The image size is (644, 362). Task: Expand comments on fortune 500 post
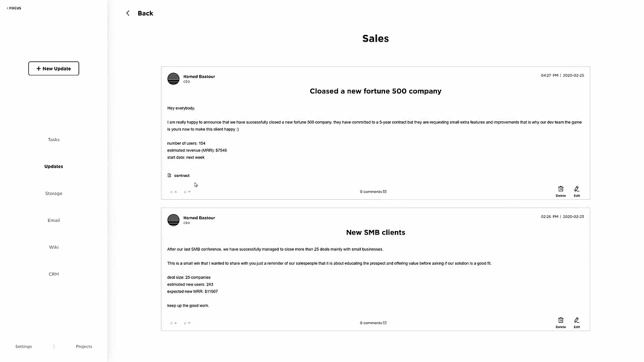click(373, 192)
